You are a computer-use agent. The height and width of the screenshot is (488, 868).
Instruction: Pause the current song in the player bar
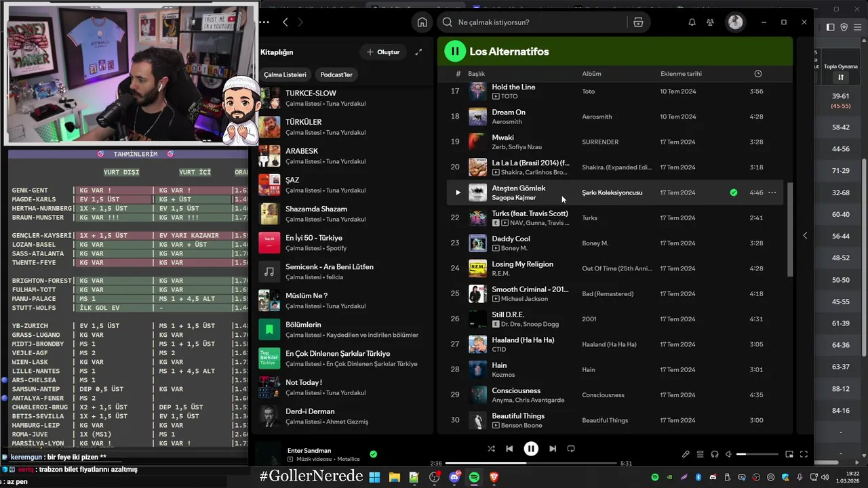(531, 449)
